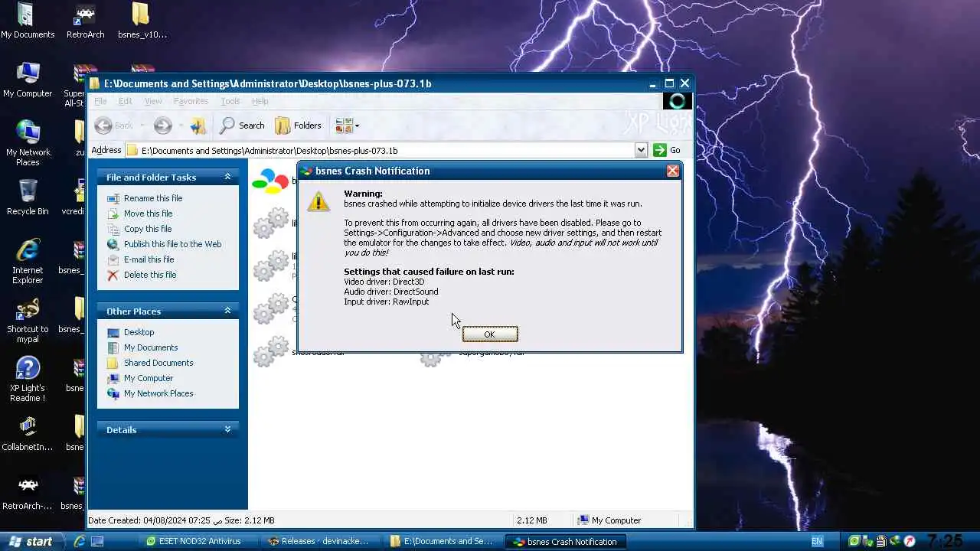This screenshot has width=980, height=551.
Task: Open the Start menu
Action: [x=31, y=541]
